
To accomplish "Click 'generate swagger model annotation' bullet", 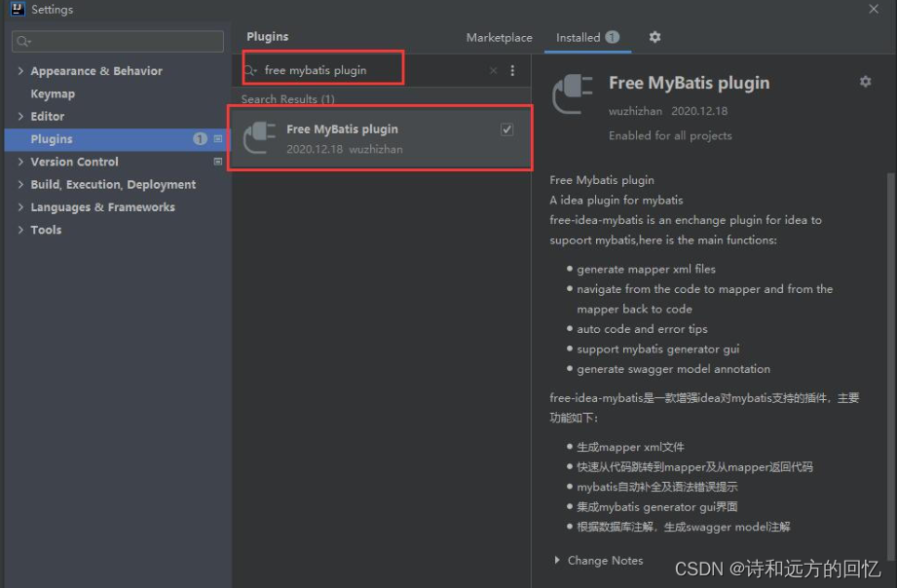I will click(673, 369).
